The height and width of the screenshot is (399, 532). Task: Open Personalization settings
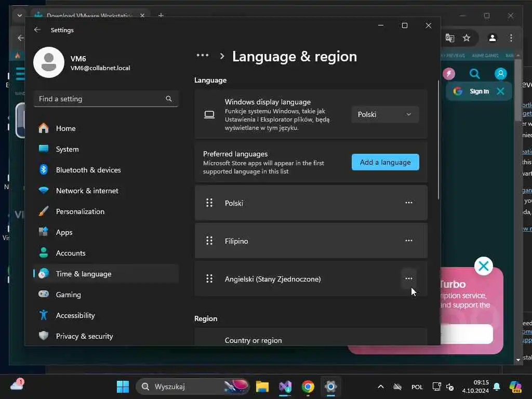coord(106,211)
